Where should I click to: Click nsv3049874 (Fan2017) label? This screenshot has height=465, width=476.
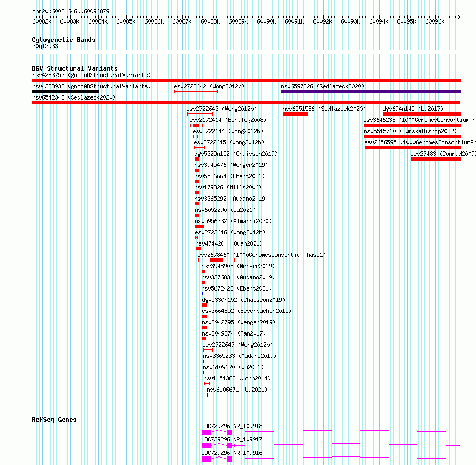pos(234,333)
